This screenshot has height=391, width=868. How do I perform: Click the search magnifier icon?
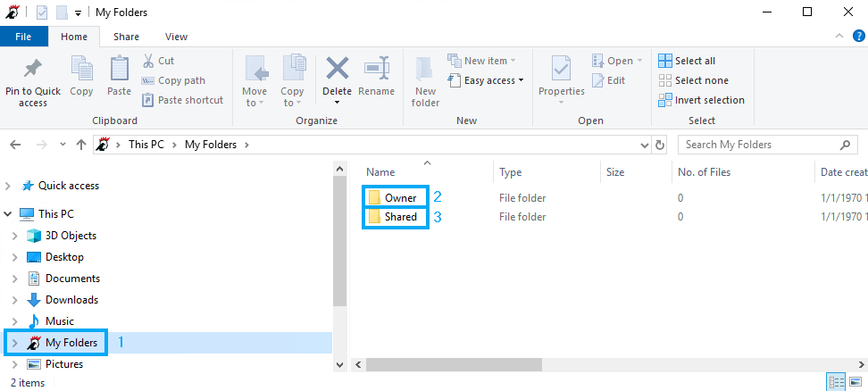click(x=845, y=145)
